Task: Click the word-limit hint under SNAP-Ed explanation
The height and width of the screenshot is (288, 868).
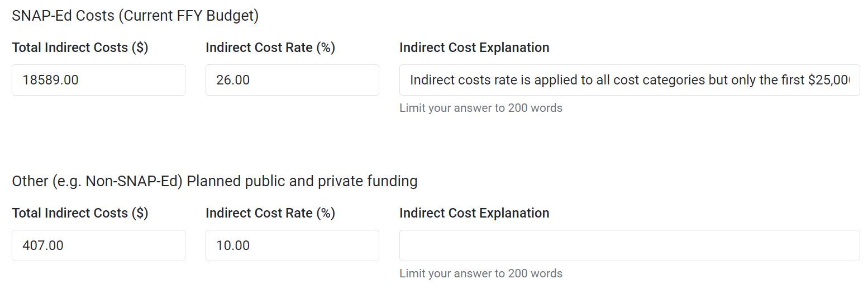Action: pyautogui.click(x=480, y=108)
